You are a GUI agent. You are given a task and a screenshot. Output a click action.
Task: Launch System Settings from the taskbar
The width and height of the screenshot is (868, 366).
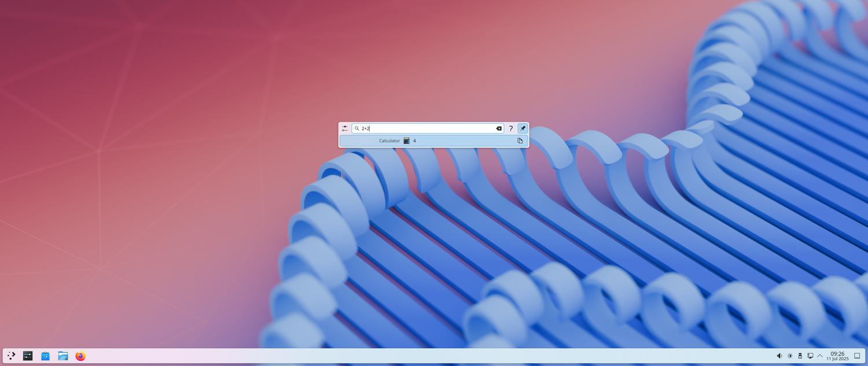28,356
